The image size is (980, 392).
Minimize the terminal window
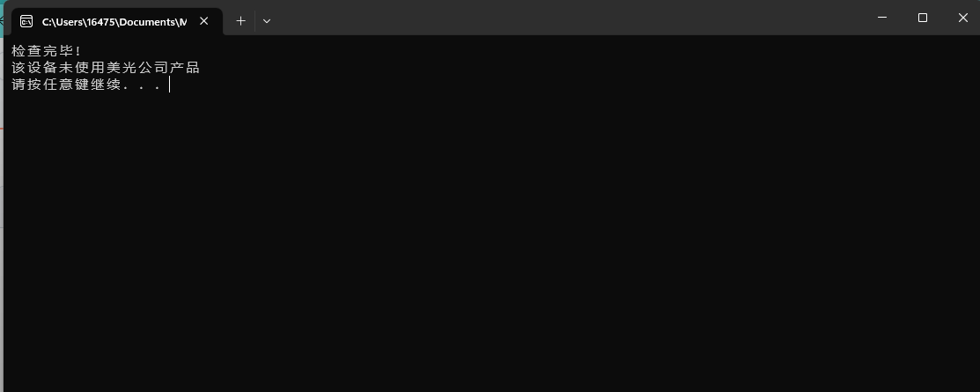click(x=882, y=18)
